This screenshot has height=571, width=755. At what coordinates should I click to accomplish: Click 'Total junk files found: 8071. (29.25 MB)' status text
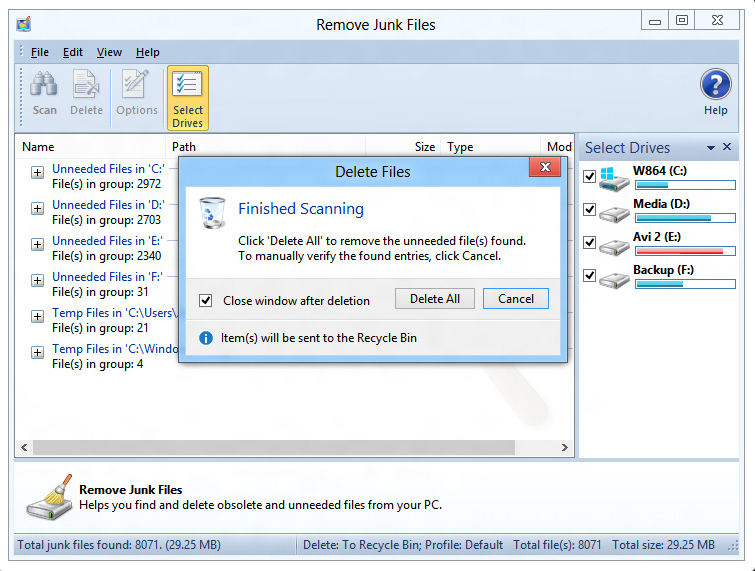tap(119, 545)
